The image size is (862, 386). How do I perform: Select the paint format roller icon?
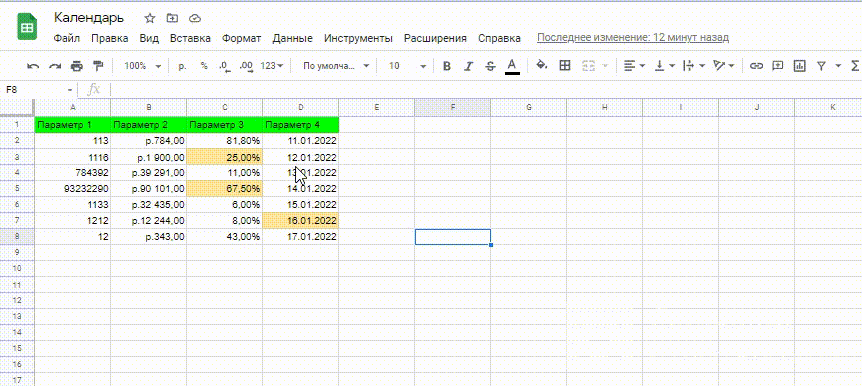[x=98, y=66]
